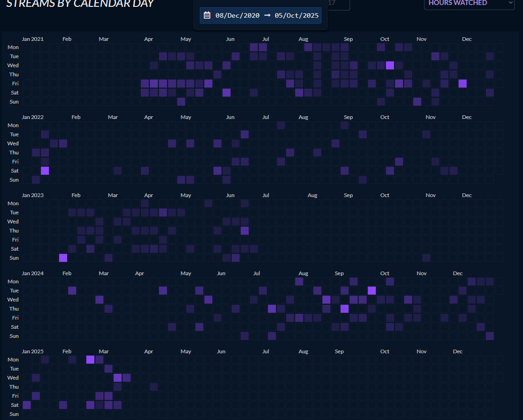This screenshot has width=523, height=420.
Task: Select the end date 05/Oct/2025
Action: point(296,15)
